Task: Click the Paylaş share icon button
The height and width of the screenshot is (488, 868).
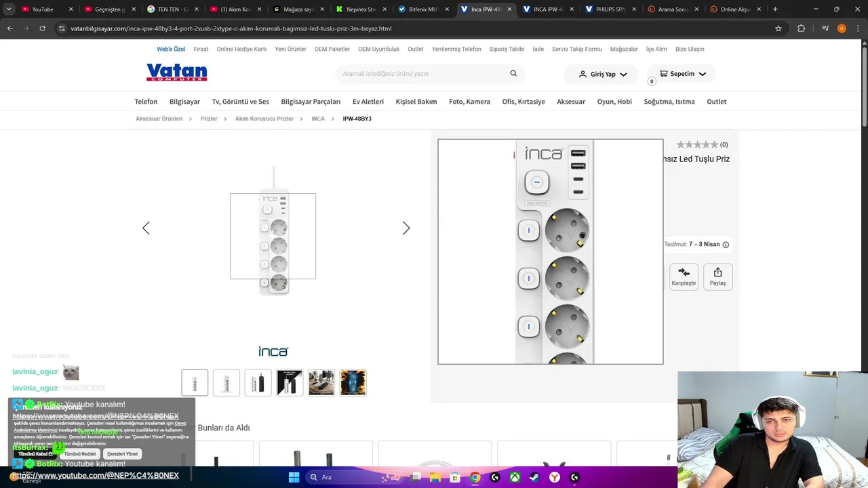Action: pyautogui.click(x=717, y=277)
